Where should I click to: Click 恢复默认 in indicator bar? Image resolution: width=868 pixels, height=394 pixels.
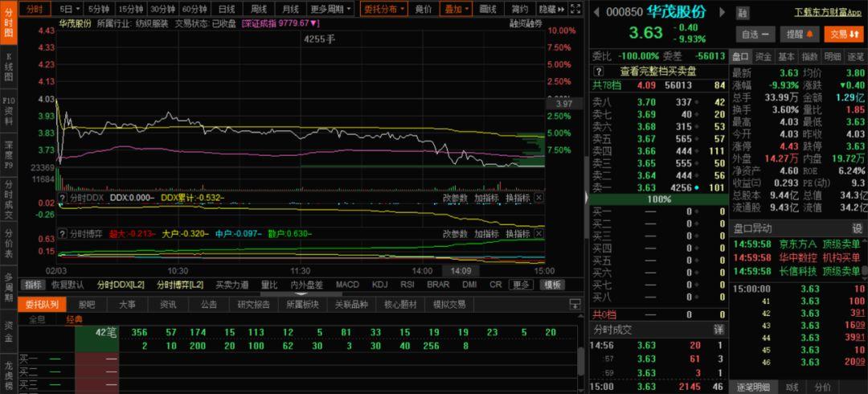[68, 285]
